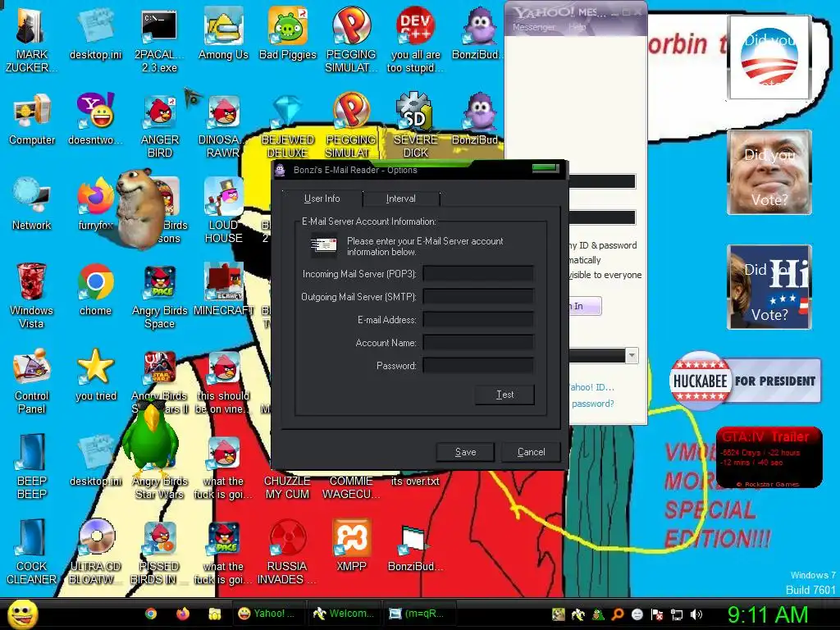Select the SEVERE DICK gear icon
The image size is (840, 630).
416,126
